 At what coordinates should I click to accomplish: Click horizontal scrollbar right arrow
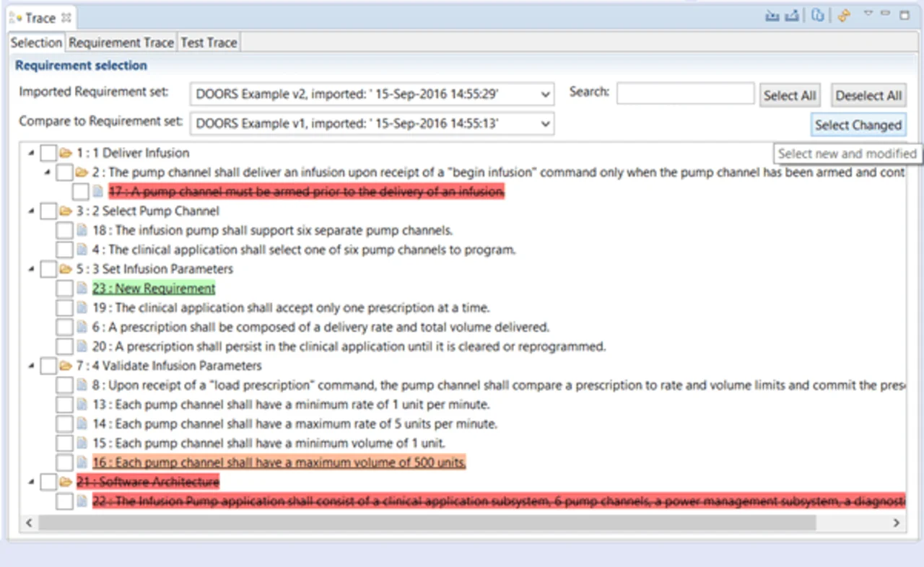coord(897,522)
